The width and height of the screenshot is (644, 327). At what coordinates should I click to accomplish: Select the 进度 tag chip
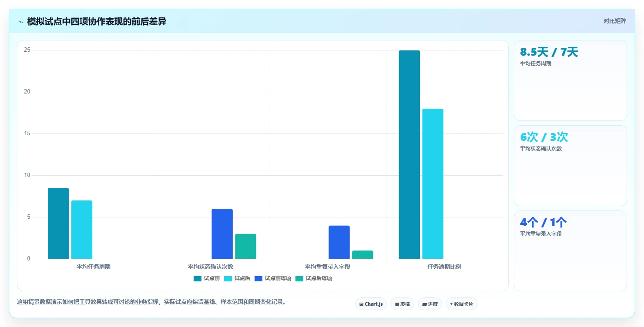pyautogui.click(x=430, y=304)
